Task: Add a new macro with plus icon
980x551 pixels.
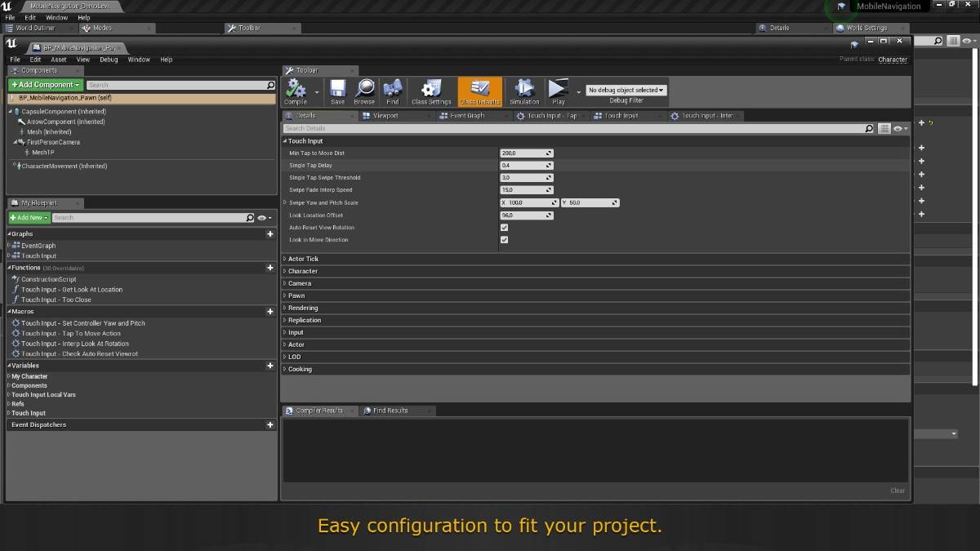Action: (270, 312)
